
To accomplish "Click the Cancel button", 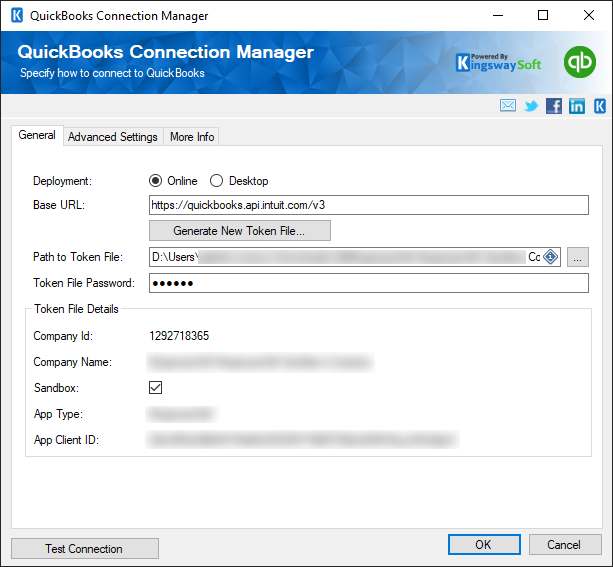I will pyautogui.click(x=565, y=544).
